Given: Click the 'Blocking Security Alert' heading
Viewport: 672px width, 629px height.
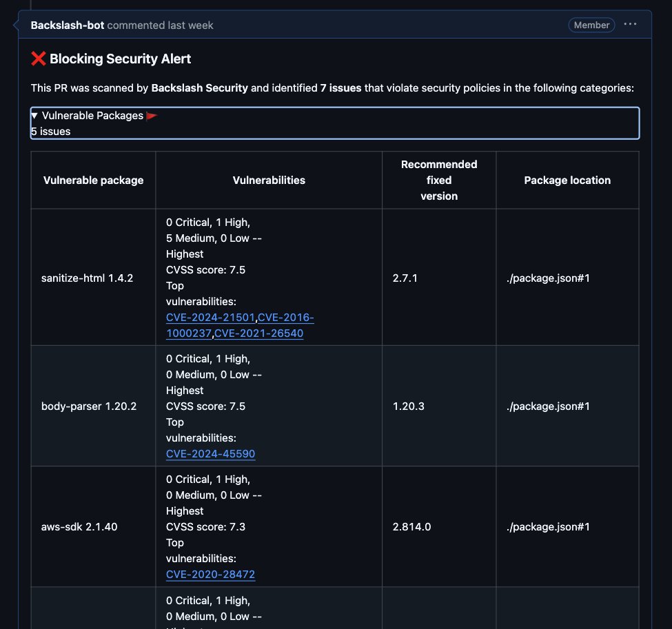Looking at the screenshot, I should [x=121, y=59].
